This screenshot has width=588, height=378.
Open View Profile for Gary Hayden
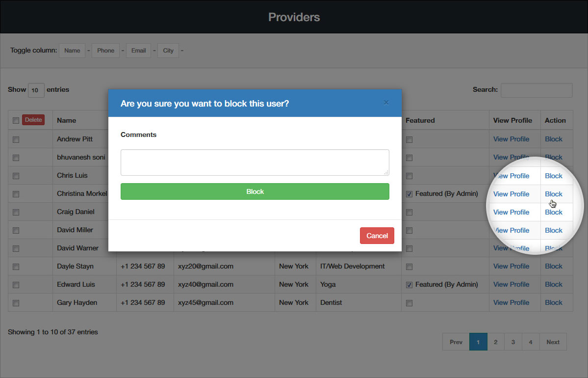(x=511, y=302)
